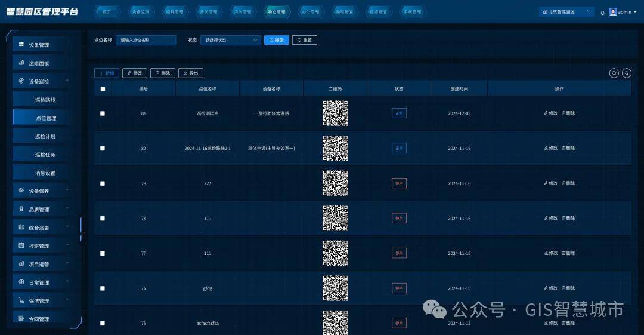The width and height of the screenshot is (644, 335).
Task: Click 删除 trash for row 84
Action: click(x=563, y=113)
